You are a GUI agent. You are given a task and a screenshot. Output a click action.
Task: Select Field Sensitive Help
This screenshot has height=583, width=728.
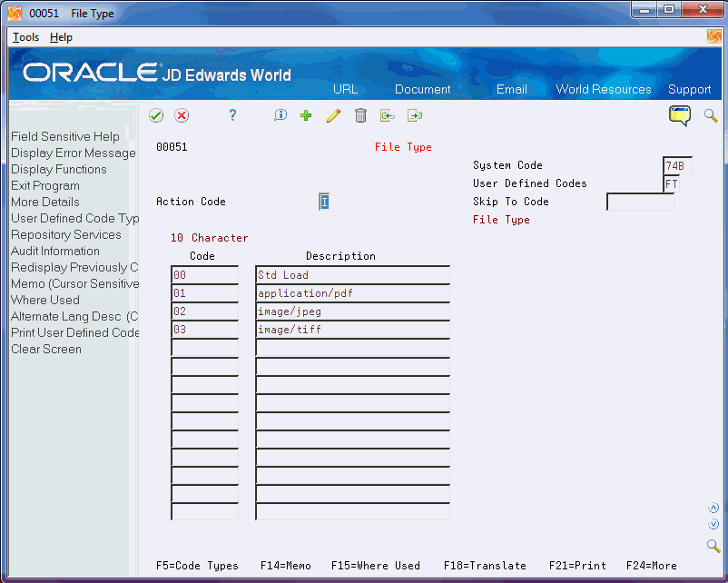click(x=65, y=136)
